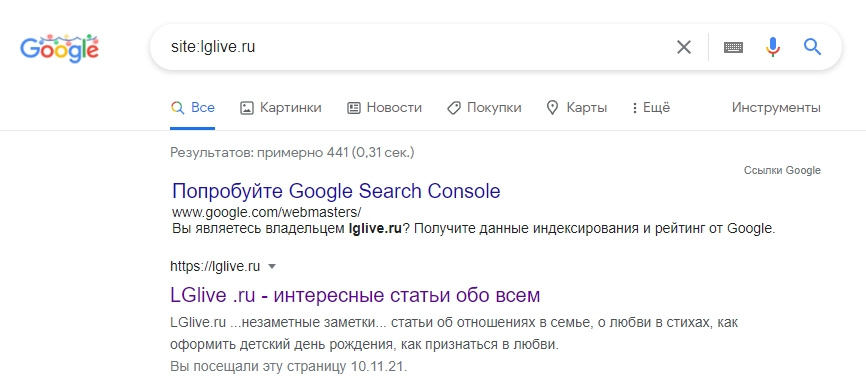Click the blue magnifier search button
The image size is (866, 382).
tap(812, 47)
